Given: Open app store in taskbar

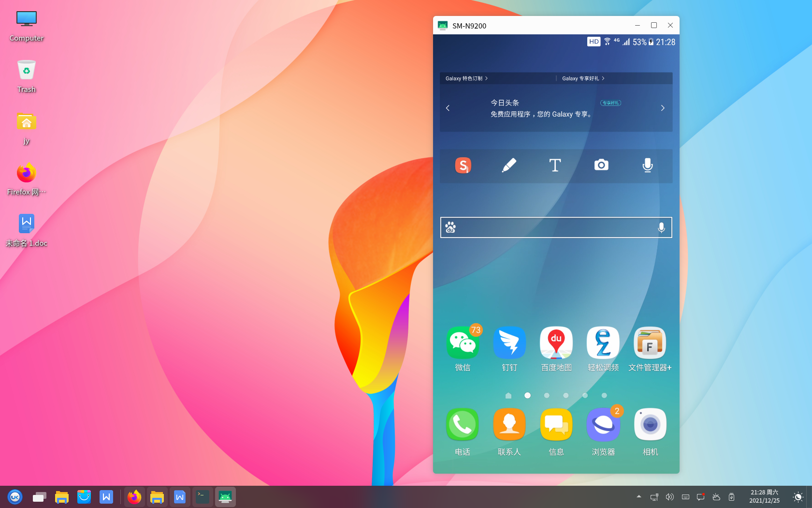Looking at the screenshot, I should point(84,497).
